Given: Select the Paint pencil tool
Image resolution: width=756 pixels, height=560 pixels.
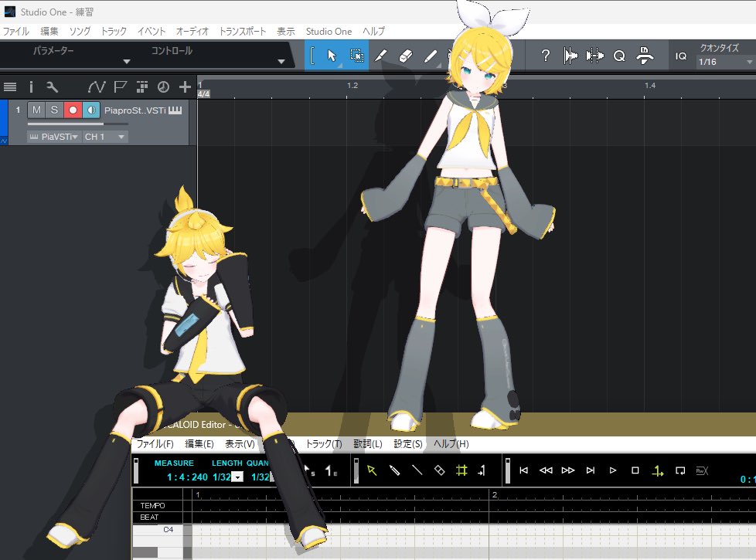Looking at the screenshot, I should click(430, 56).
